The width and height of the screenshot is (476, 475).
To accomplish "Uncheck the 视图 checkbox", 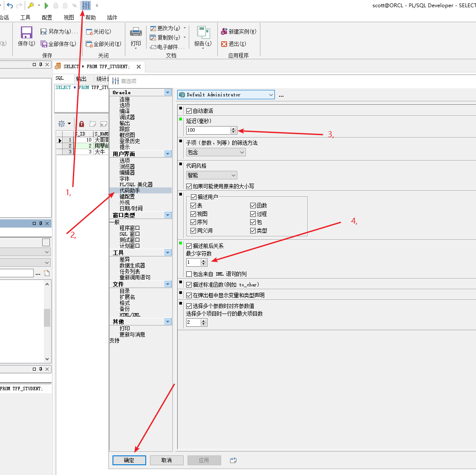I will tap(193, 214).
